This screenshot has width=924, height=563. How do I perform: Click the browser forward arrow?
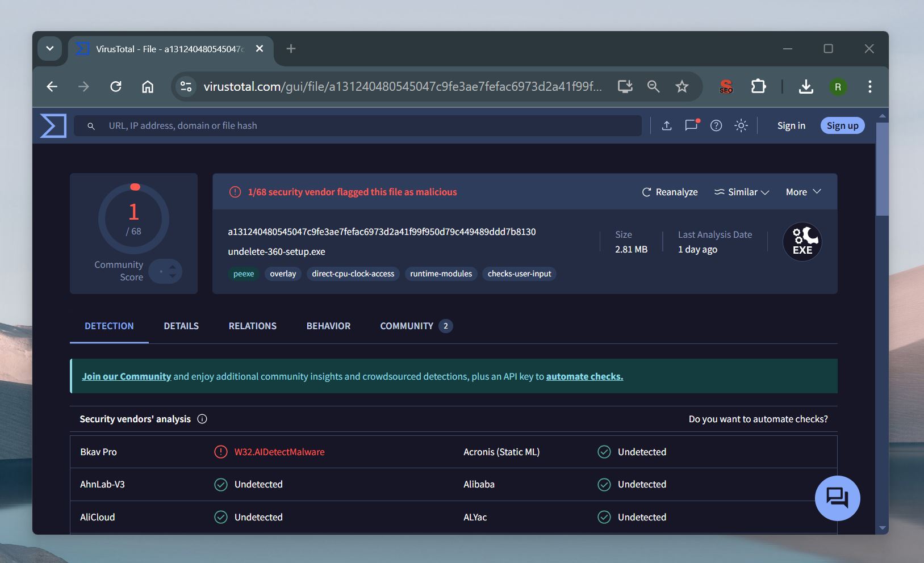83,86
